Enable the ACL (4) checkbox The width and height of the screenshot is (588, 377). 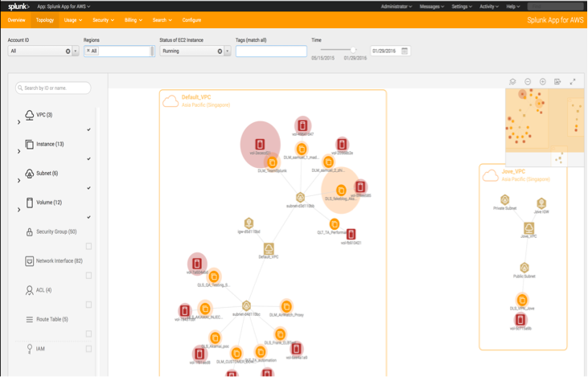[x=88, y=305]
